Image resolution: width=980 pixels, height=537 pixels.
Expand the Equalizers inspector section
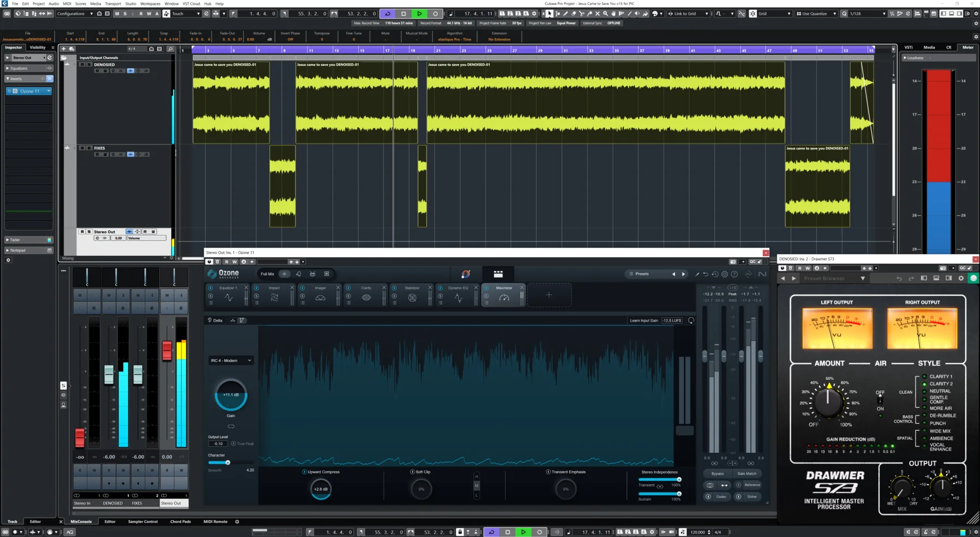28,68
